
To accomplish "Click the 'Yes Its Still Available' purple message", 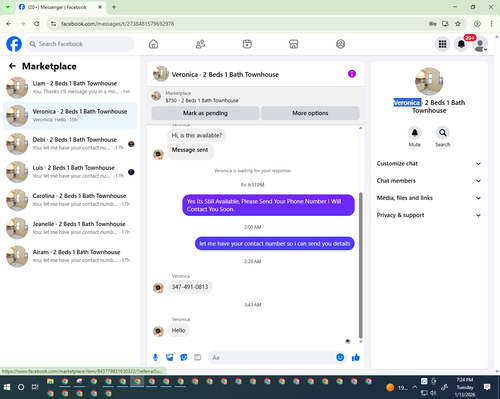I will click(x=268, y=205).
